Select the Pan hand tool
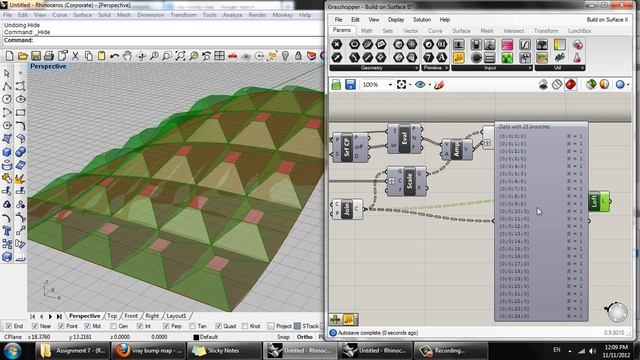 click(x=127, y=56)
